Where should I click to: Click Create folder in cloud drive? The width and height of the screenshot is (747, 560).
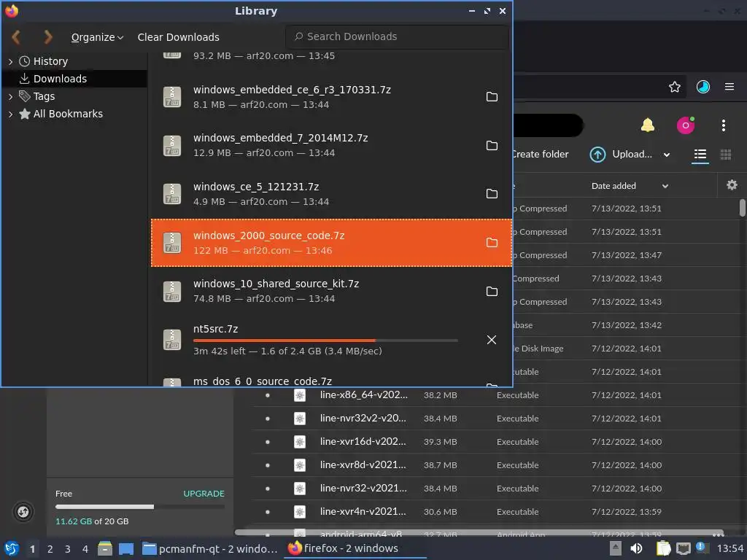[541, 155]
